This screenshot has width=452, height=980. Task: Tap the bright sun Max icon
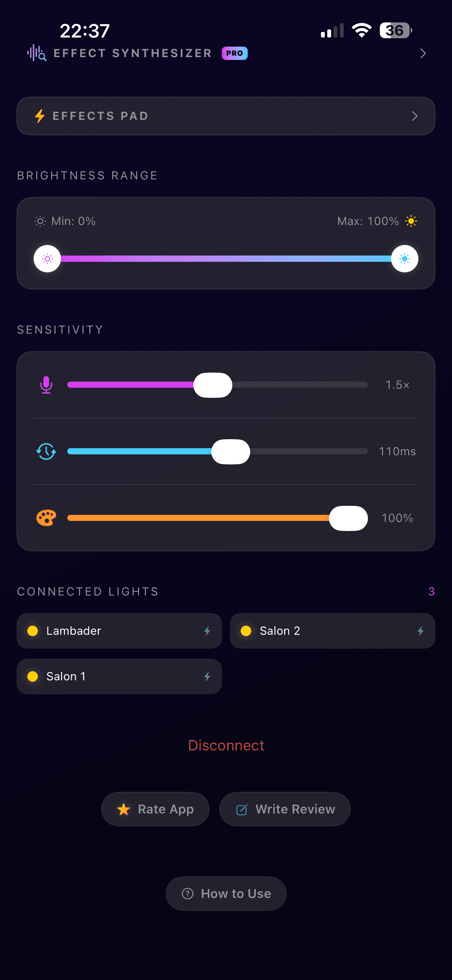tap(411, 221)
